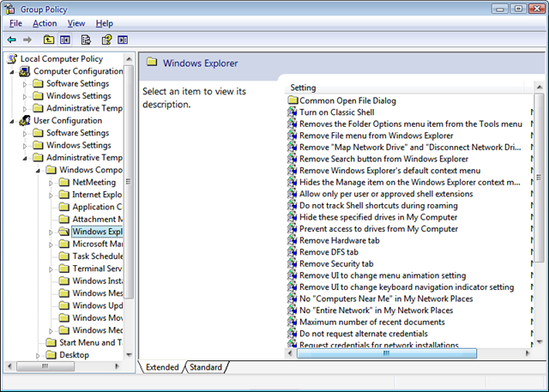549x392 pixels.
Task: Switch to the Extended tab
Action: coord(162,367)
